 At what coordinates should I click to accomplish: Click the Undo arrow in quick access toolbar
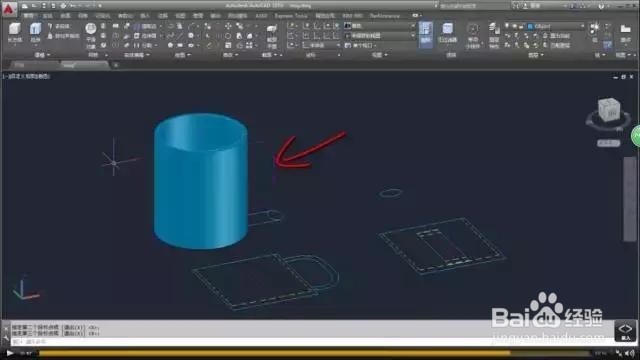point(73,6)
